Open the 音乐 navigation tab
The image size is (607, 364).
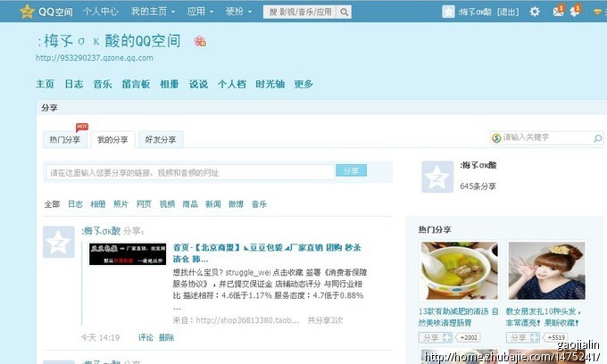point(103,84)
